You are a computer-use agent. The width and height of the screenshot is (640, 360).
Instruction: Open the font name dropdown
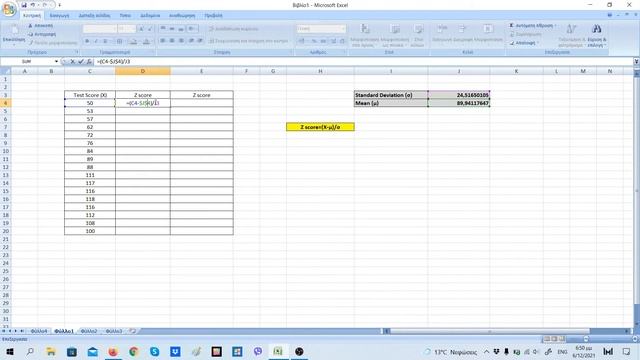[114, 29]
